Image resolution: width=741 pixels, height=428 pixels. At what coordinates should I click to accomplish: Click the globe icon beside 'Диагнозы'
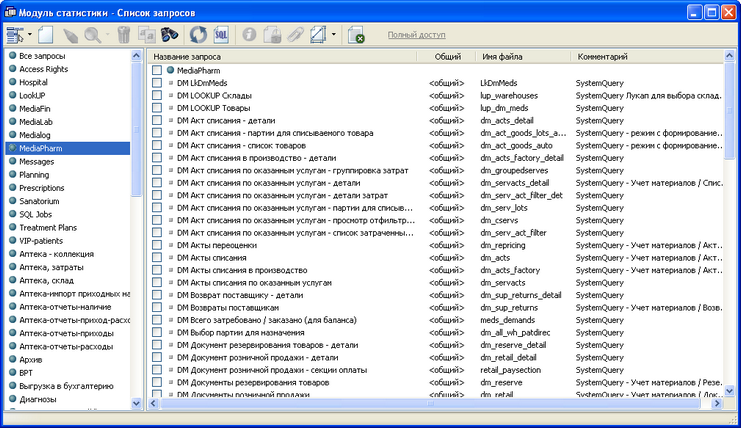(x=13, y=399)
